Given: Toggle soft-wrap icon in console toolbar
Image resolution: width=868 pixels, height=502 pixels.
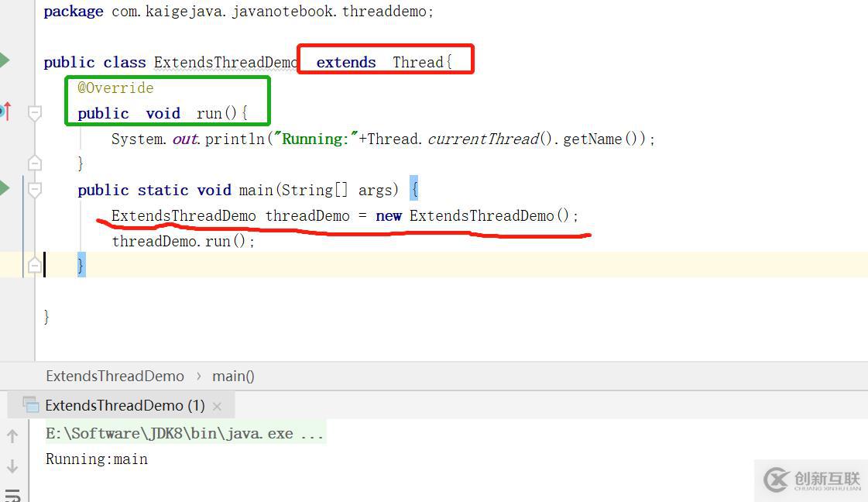Looking at the screenshot, I should tap(12, 495).
